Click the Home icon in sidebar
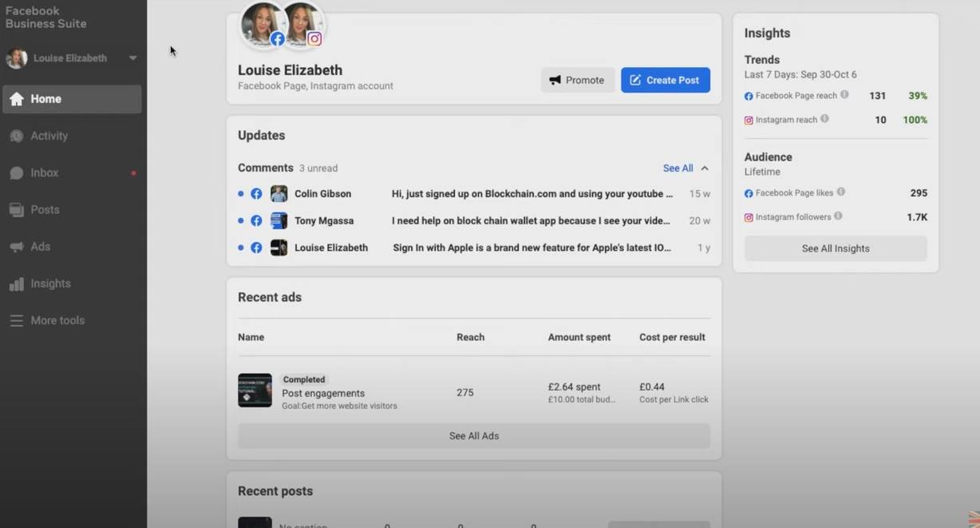The height and width of the screenshot is (528, 980). pos(17,99)
